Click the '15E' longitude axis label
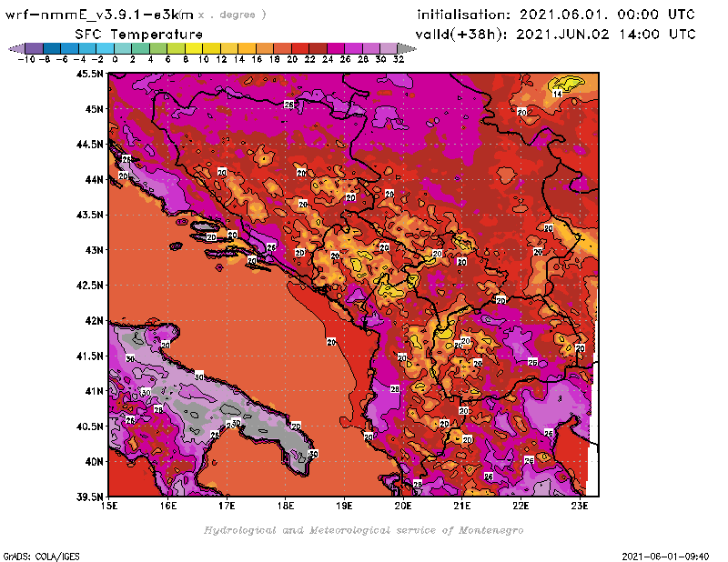The image size is (728, 562). [x=109, y=506]
